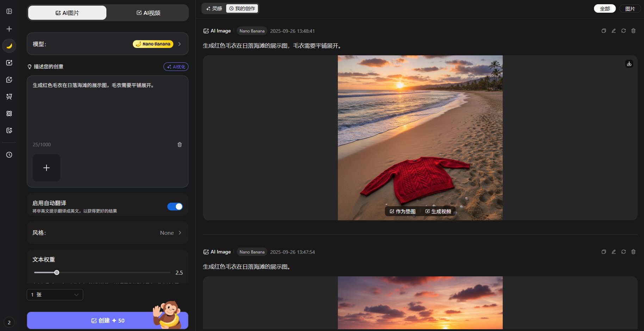Click the plus new creation icon in sidebar
The height and width of the screenshot is (331, 644).
tap(9, 29)
